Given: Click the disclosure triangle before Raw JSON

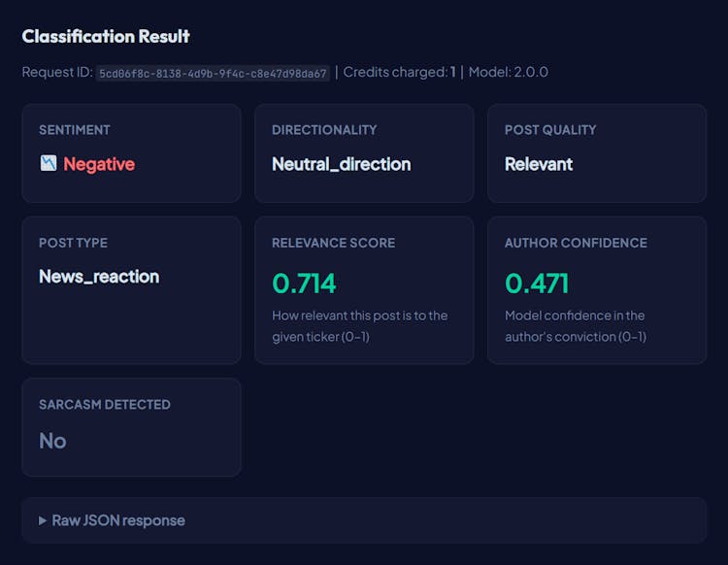Looking at the screenshot, I should pyautogui.click(x=43, y=520).
